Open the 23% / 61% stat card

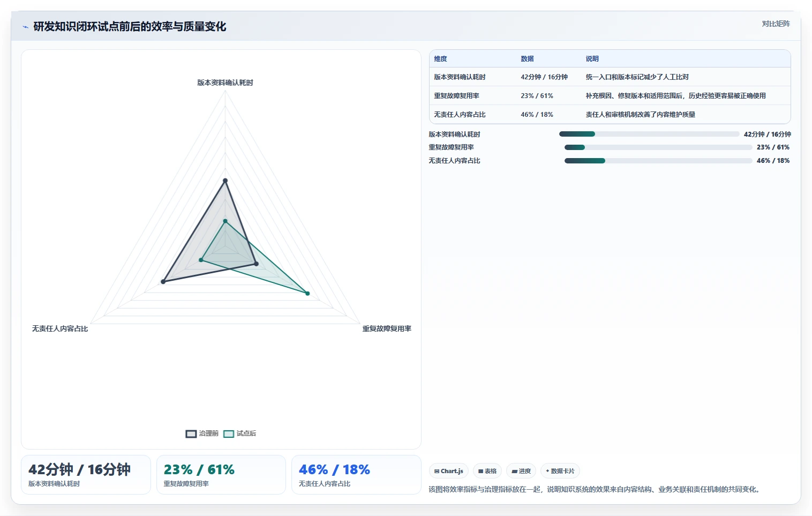[x=221, y=475]
